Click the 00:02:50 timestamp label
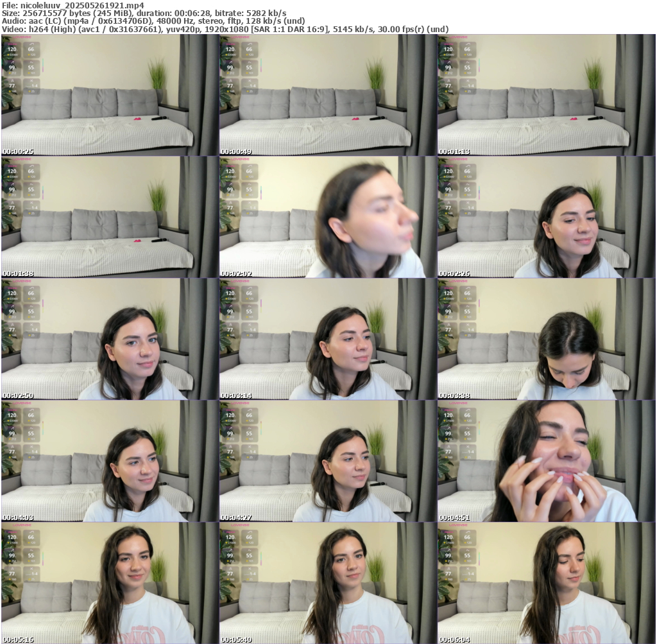 (x=18, y=396)
